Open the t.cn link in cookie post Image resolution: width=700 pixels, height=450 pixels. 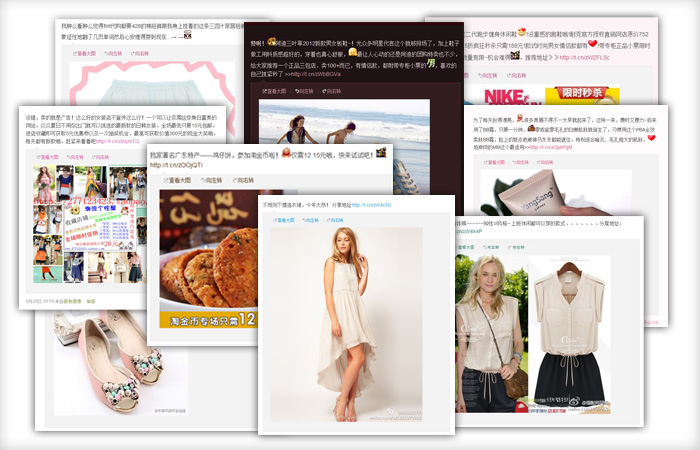tap(169, 165)
